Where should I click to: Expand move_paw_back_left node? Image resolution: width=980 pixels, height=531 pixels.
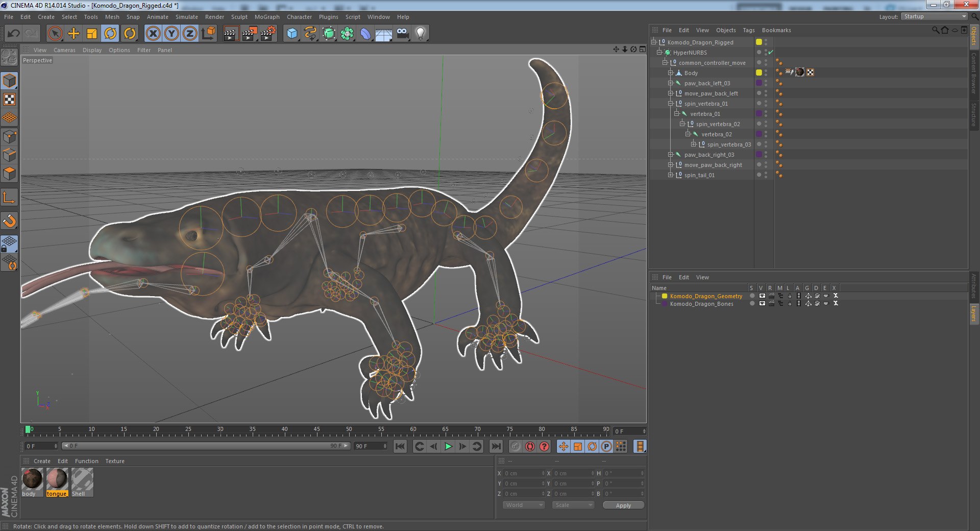point(671,93)
